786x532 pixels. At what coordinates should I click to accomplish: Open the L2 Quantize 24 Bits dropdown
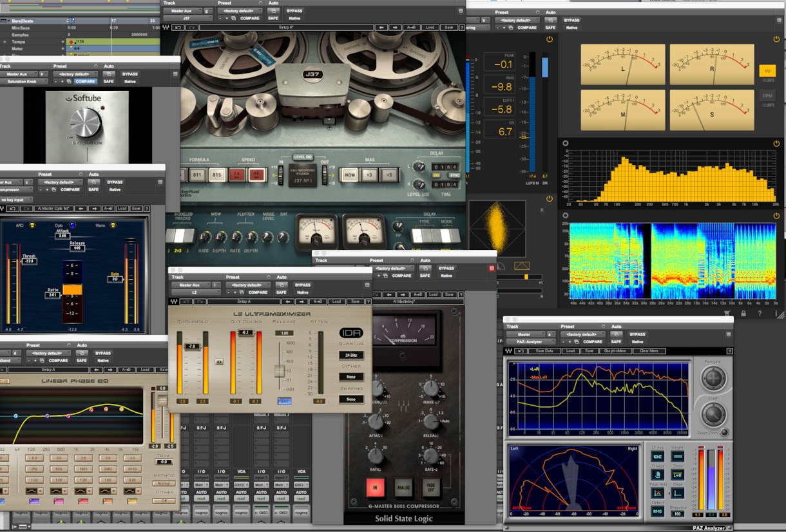pos(351,355)
